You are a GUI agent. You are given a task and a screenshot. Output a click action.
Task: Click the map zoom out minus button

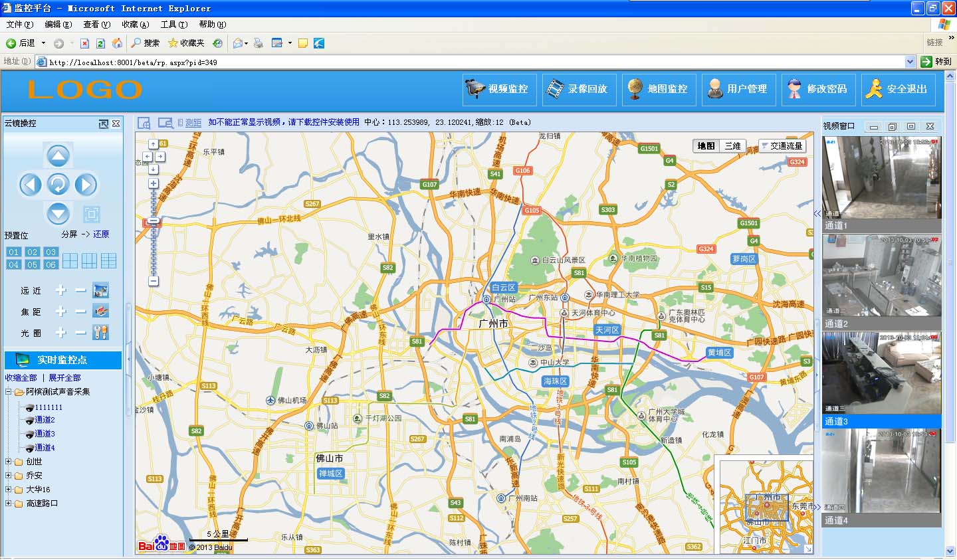point(154,281)
